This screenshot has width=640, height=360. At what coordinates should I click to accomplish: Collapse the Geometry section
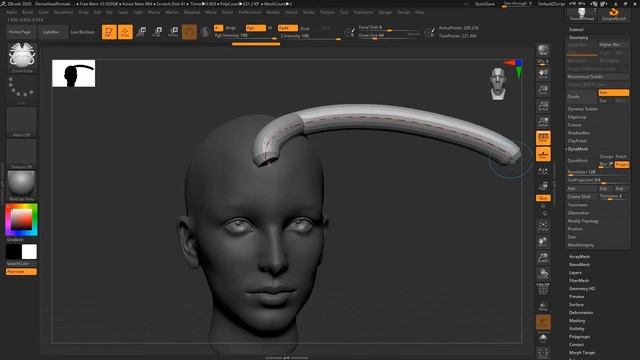(578, 37)
